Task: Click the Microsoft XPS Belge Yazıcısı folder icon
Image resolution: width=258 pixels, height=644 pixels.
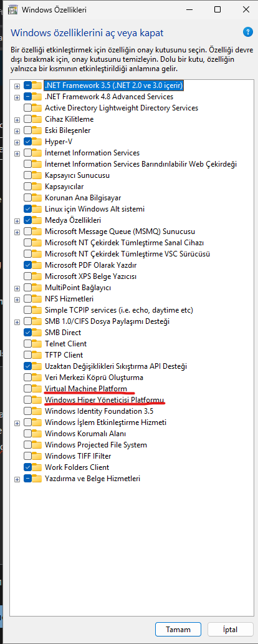Action: 37,276
